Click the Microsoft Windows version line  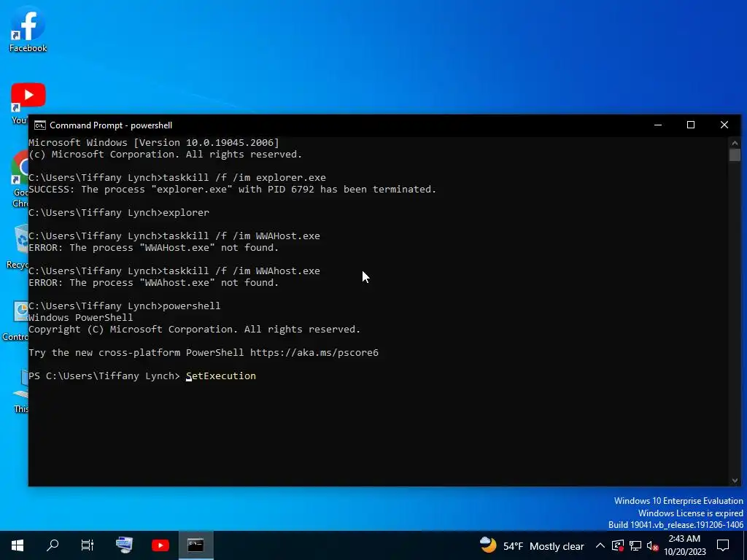(x=153, y=142)
